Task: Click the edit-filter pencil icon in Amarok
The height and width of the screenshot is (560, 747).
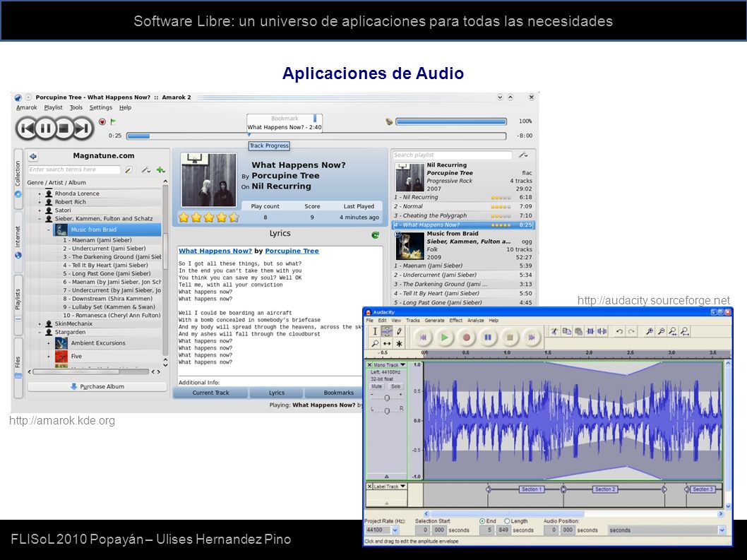Action: click(x=129, y=169)
